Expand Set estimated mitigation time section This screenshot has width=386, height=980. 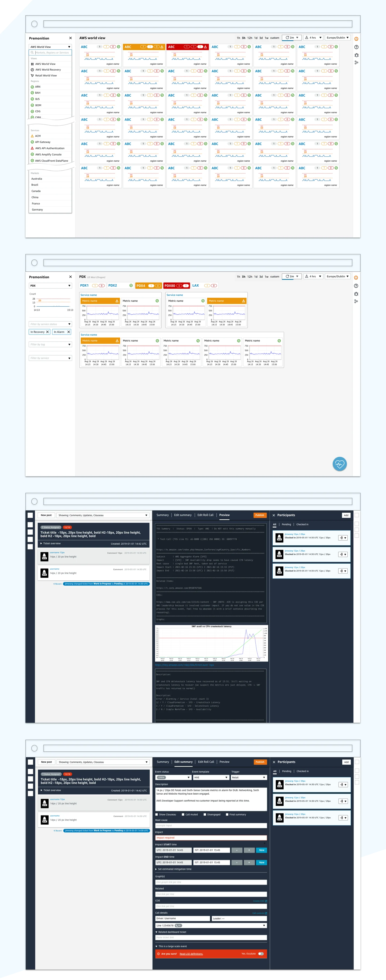point(173,869)
